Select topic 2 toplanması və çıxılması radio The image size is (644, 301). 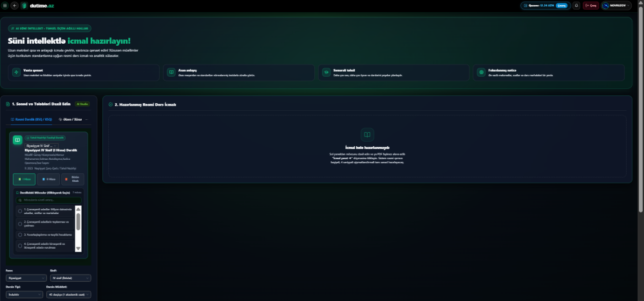tap(20, 223)
